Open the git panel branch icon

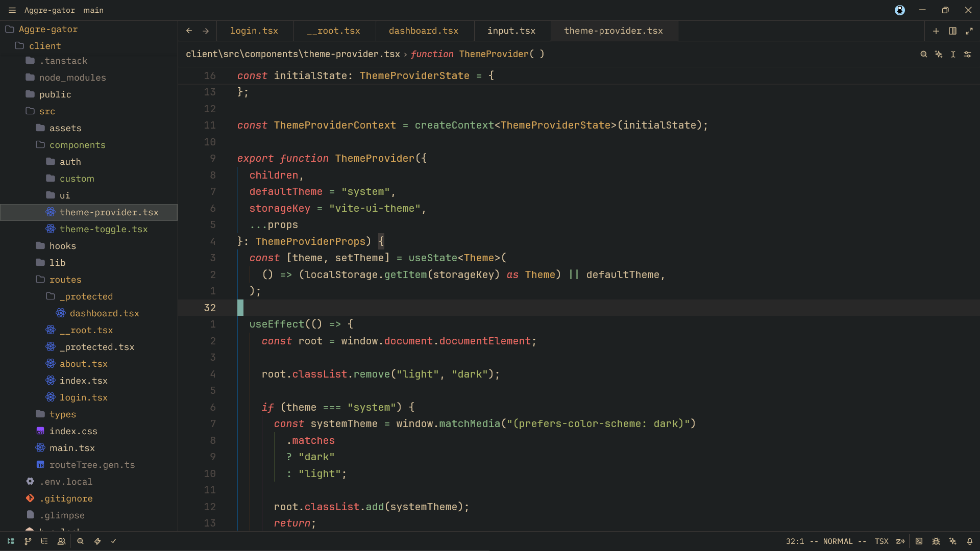pos(28,541)
